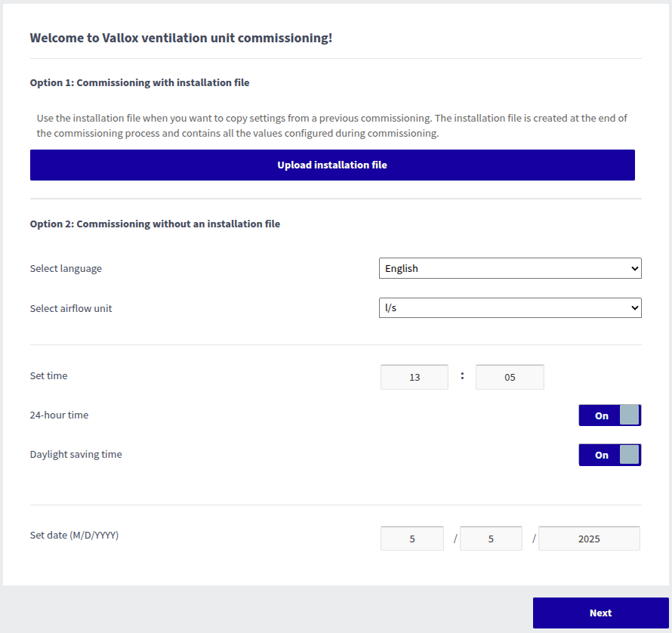Viewport: 672px width, 633px height.
Task: Click the "Select airflow unit" label
Action: click(71, 308)
